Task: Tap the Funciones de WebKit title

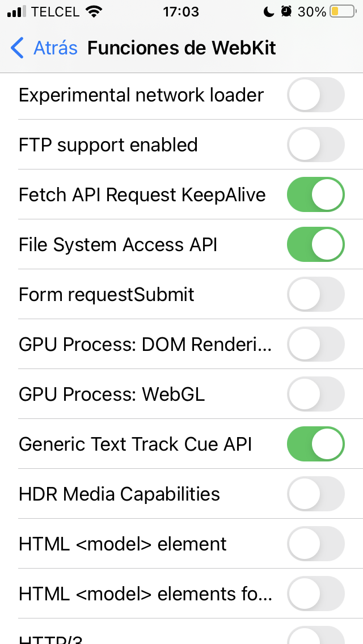Action: tap(181, 48)
